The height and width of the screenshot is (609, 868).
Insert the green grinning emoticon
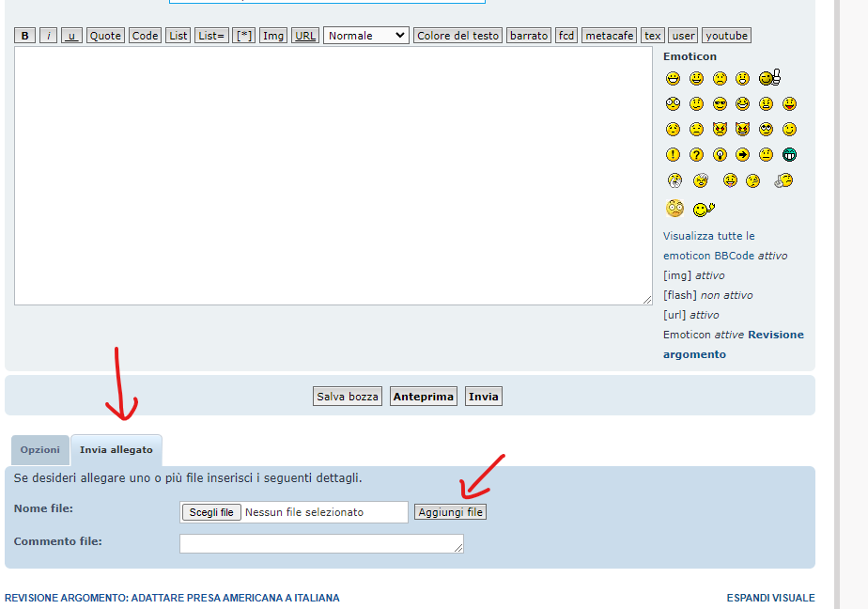point(789,155)
